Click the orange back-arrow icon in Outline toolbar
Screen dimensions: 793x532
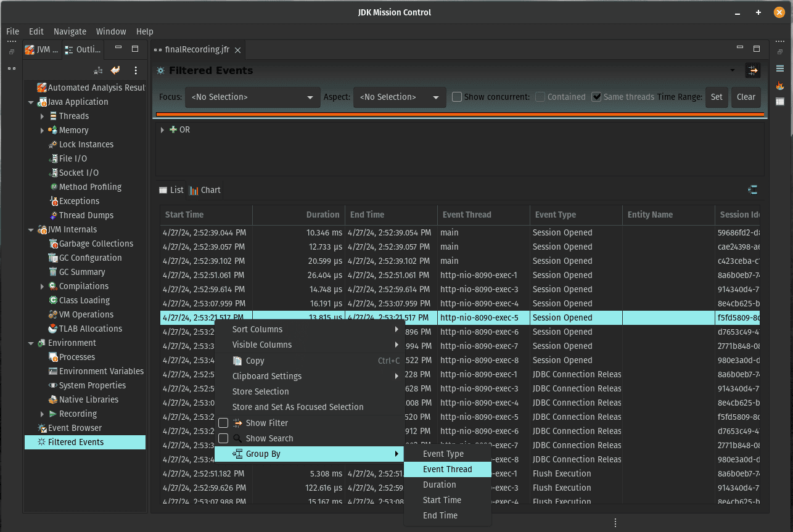[115, 71]
